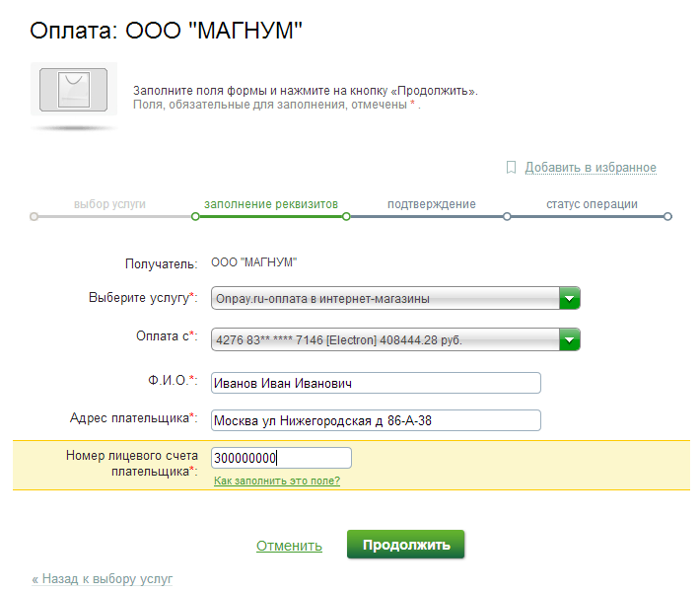Open Добавить в избранное link
Screen dimensions: 700x593
pos(591,168)
